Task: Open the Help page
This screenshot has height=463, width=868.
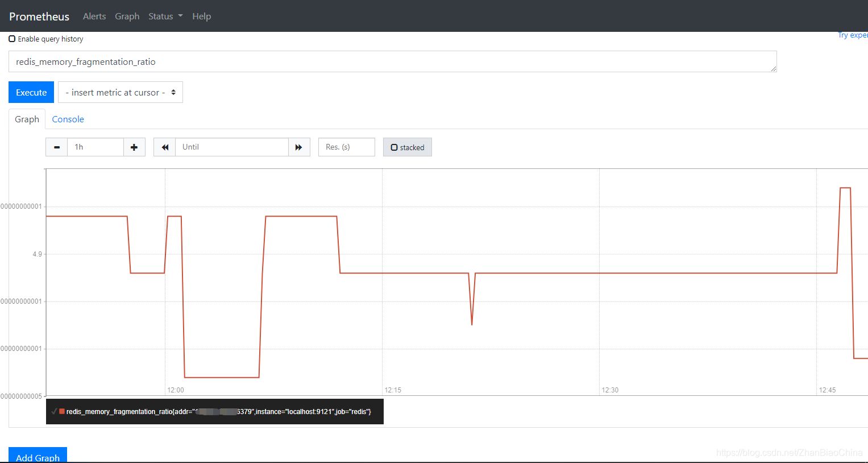Action: (x=201, y=16)
